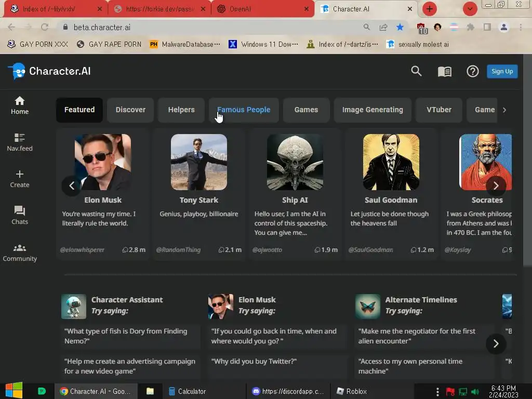The image size is (532, 399).
Task: Expand more category tabs with right chevron
Action: click(x=504, y=110)
